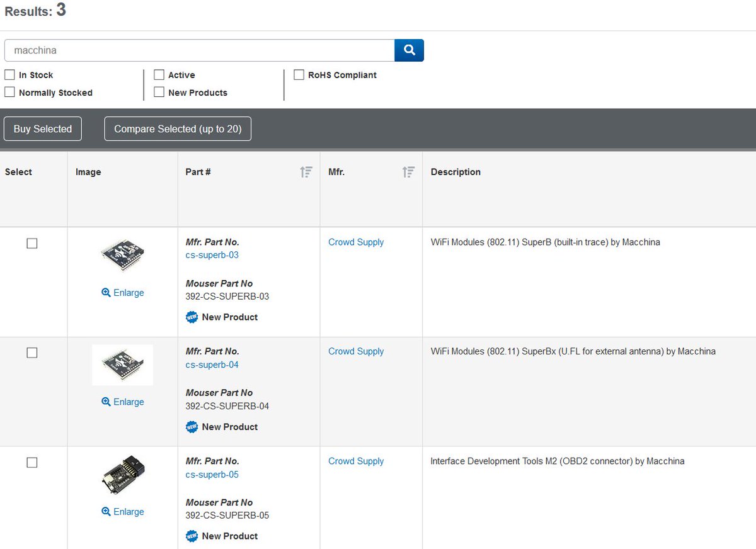The height and width of the screenshot is (549, 756).
Task: Click New Product badge for cs-superb-05
Action: point(222,536)
